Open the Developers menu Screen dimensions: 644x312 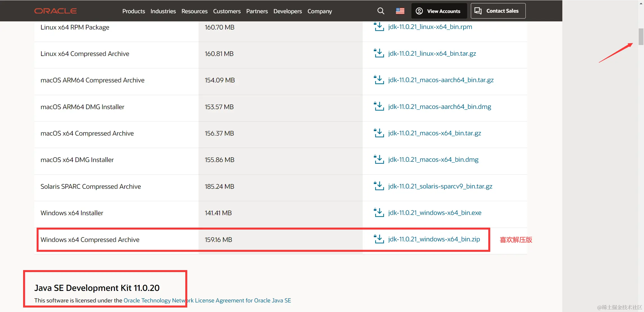click(x=288, y=11)
